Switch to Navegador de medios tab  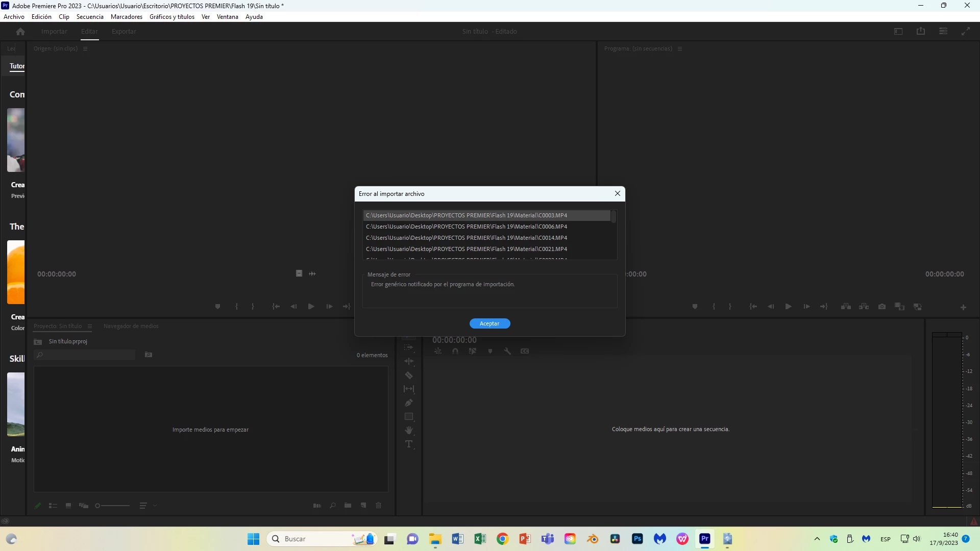131,327
